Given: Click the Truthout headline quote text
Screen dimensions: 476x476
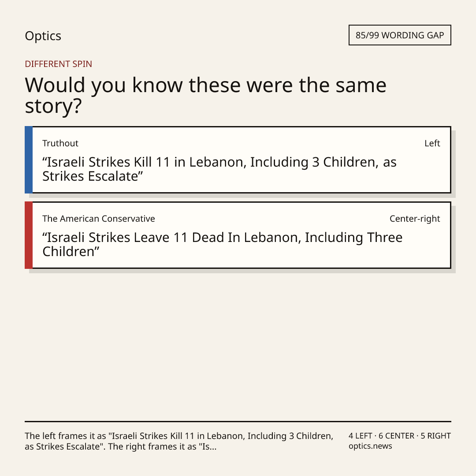Looking at the screenshot, I should pos(219,169).
